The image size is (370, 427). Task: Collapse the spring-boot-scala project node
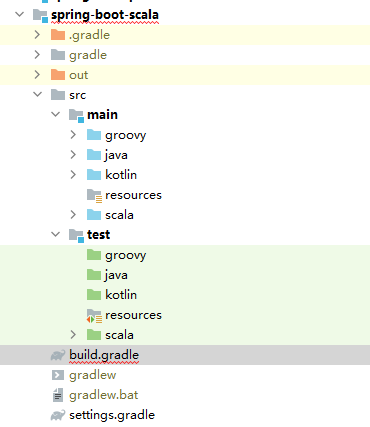[x=20, y=15]
